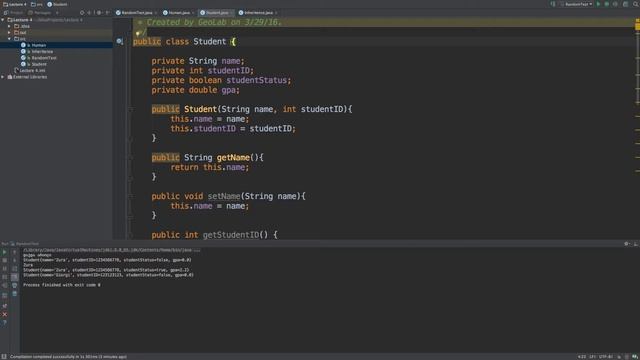Click the Hide project panel icon
The height and width of the screenshot is (360, 640).
pyautogui.click(x=108, y=13)
